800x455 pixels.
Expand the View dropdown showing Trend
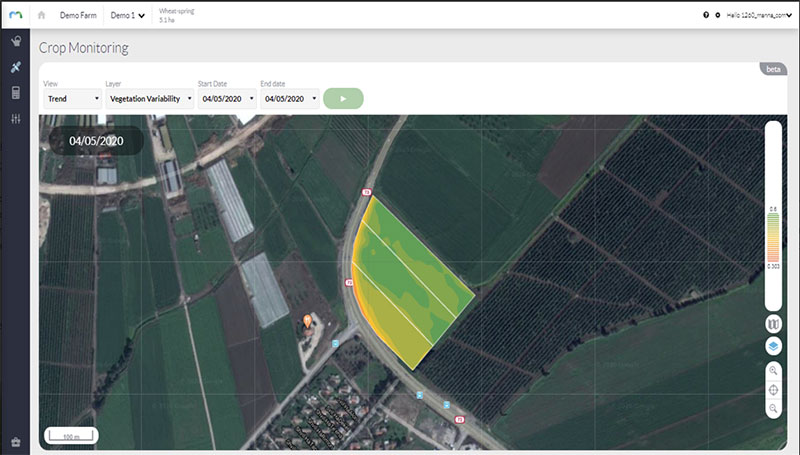pyautogui.click(x=73, y=99)
